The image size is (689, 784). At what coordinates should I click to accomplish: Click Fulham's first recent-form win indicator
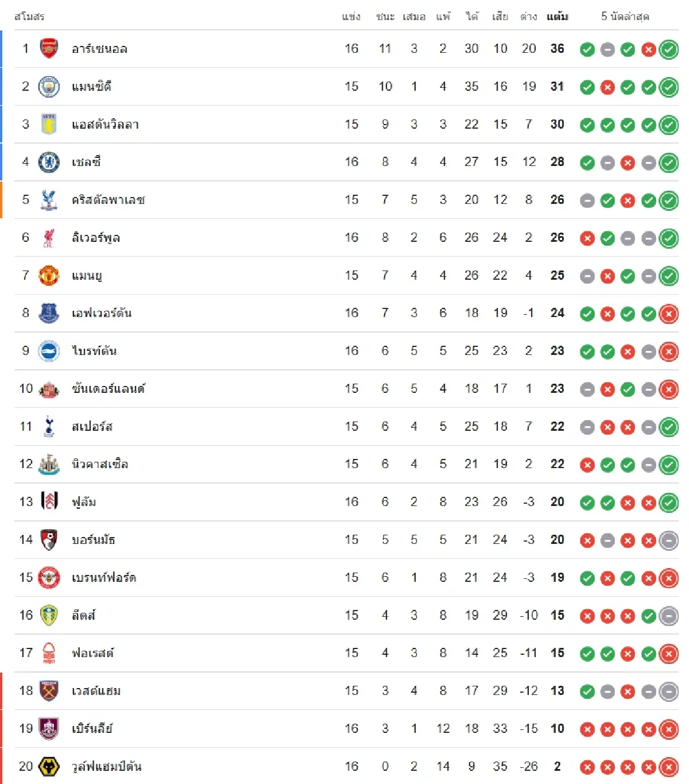pyautogui.click(x=587, y=503)
